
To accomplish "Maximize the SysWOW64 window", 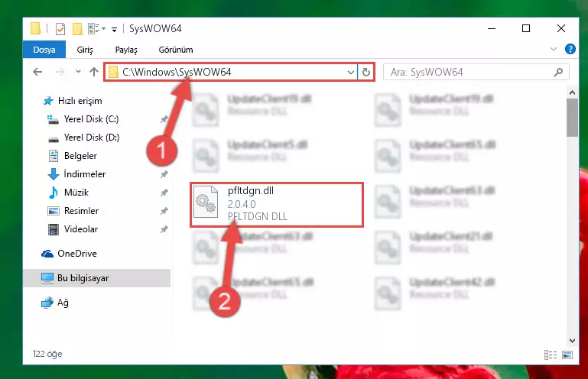I will click(526, 28).
